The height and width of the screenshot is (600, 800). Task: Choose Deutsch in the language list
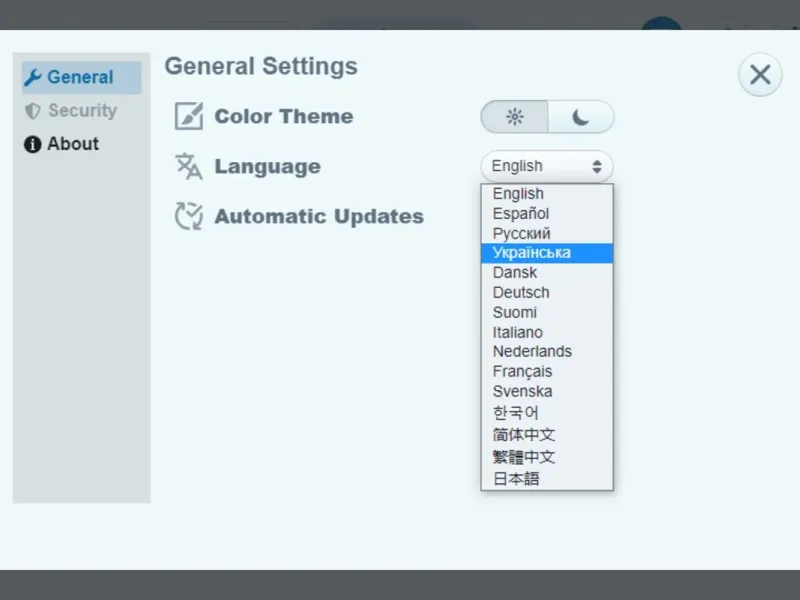521,292
